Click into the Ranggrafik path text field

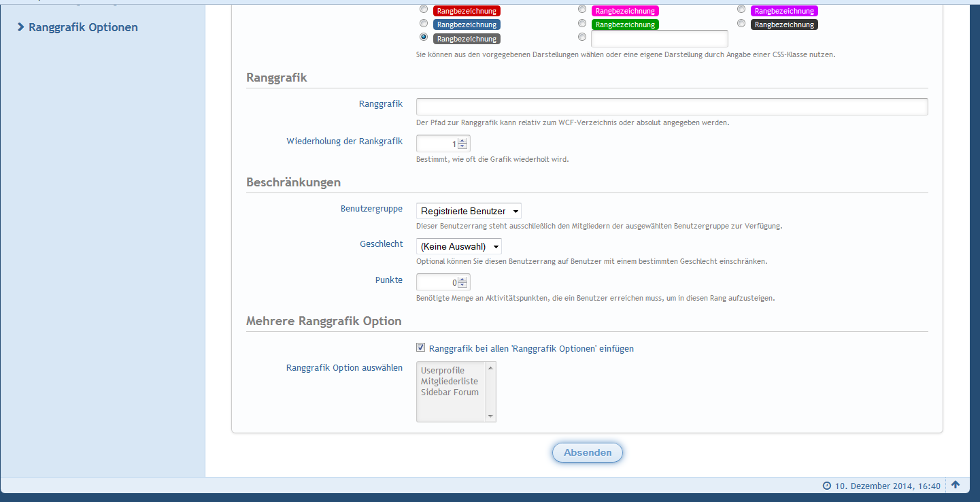pos(671,107)
